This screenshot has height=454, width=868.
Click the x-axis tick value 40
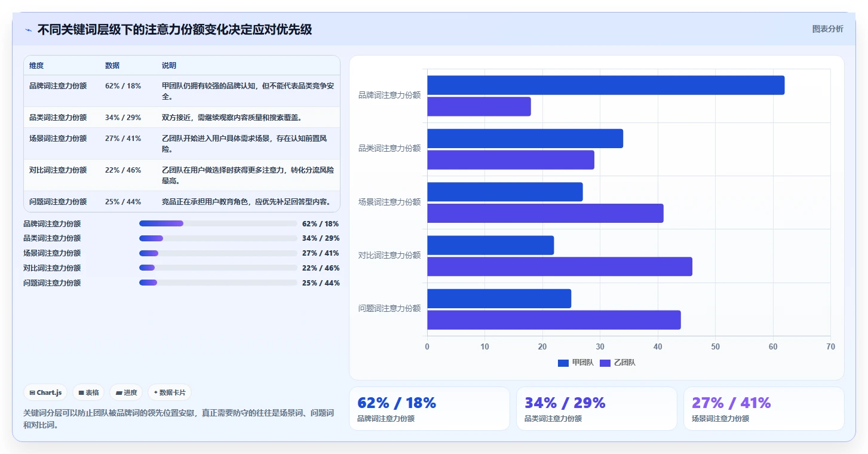point(658,346)
